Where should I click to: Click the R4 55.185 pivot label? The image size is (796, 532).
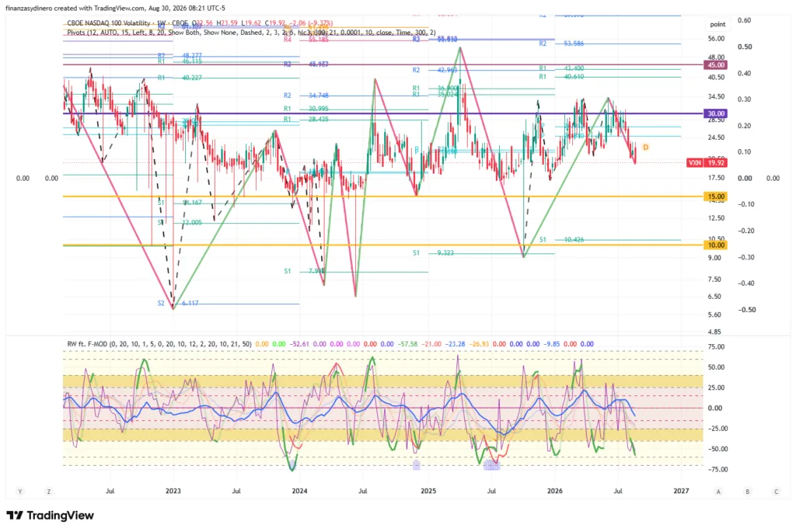(x=306, y=39)
